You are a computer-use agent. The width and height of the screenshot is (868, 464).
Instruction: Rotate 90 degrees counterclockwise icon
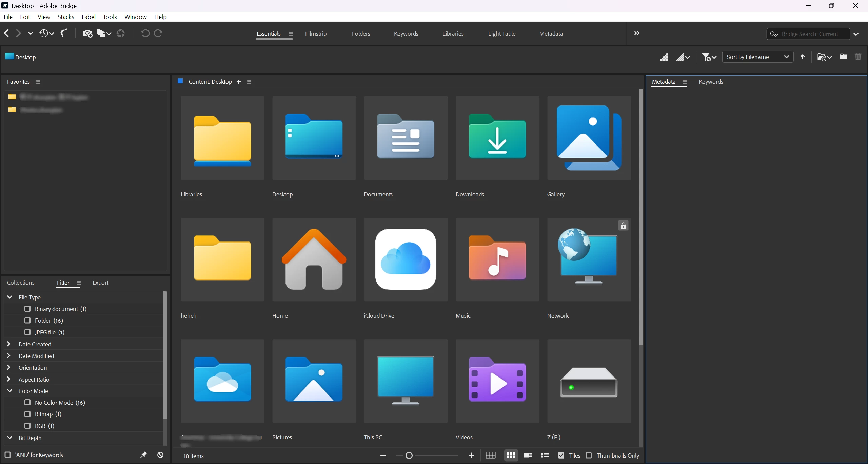[145, 33]
